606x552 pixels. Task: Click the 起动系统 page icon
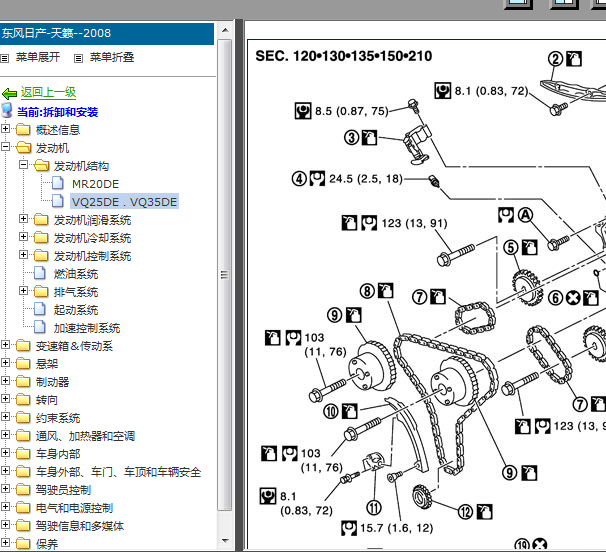point(40,308)
